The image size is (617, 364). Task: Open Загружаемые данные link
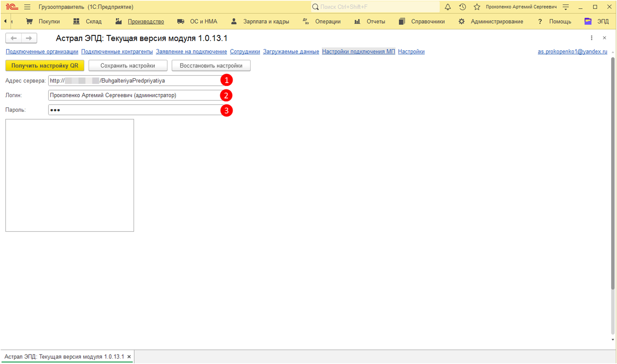coord(291,51)
